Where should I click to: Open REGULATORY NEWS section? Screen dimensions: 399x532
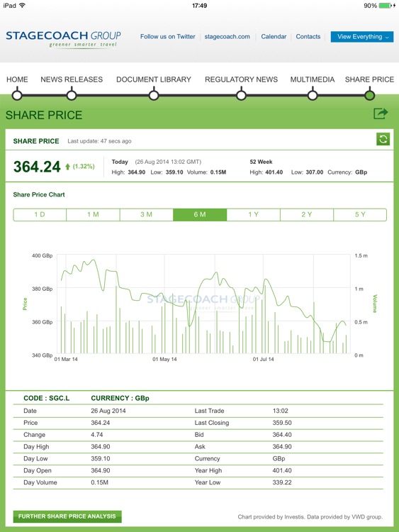pos(241,79)
